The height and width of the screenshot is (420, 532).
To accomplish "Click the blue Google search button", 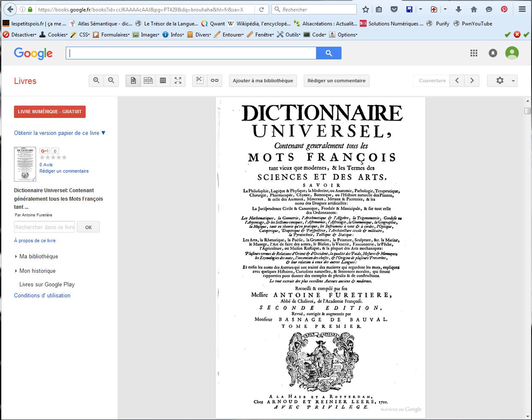I will click(328, 53).
